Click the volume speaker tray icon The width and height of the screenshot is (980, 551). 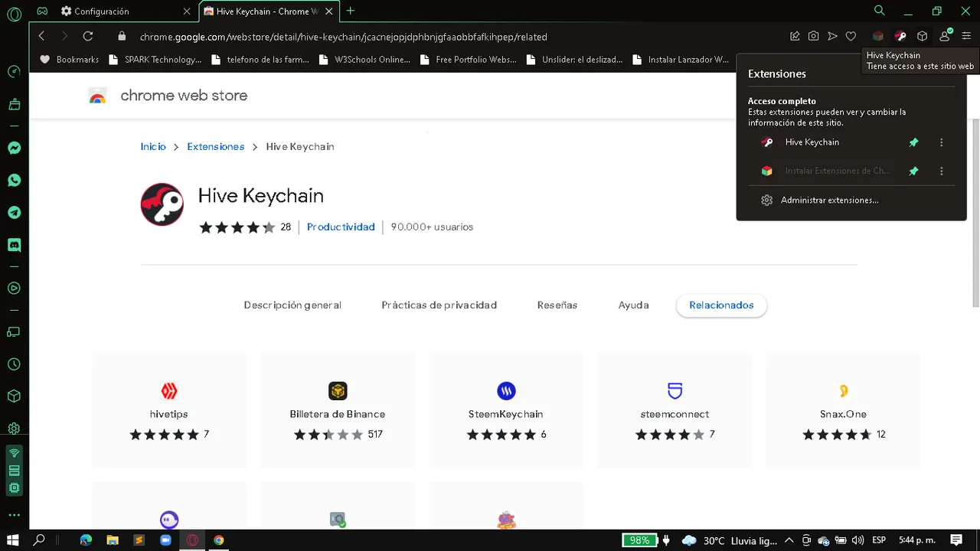(x=857, y=540)
